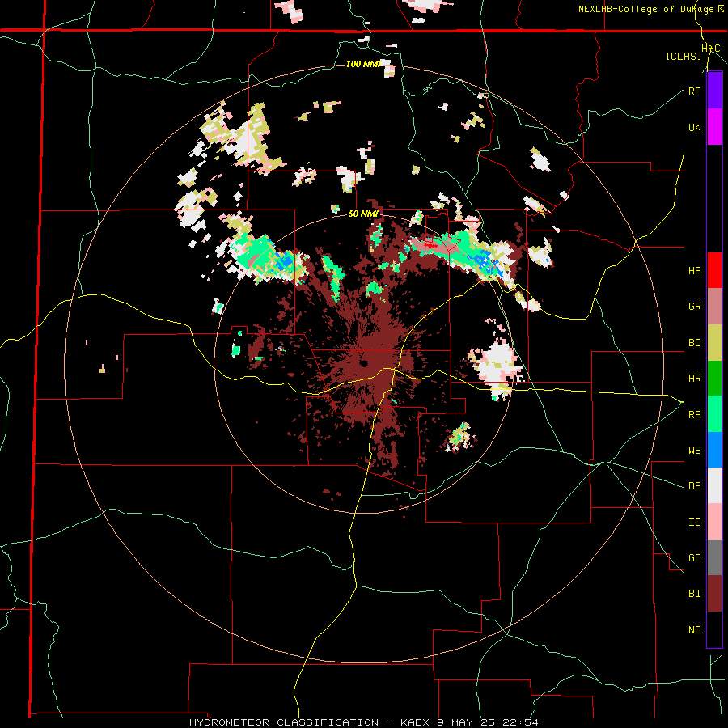The width and height of the screenshot is (728, 728).
Task: Click the purple RF legend color swatch
Action: 714,91
